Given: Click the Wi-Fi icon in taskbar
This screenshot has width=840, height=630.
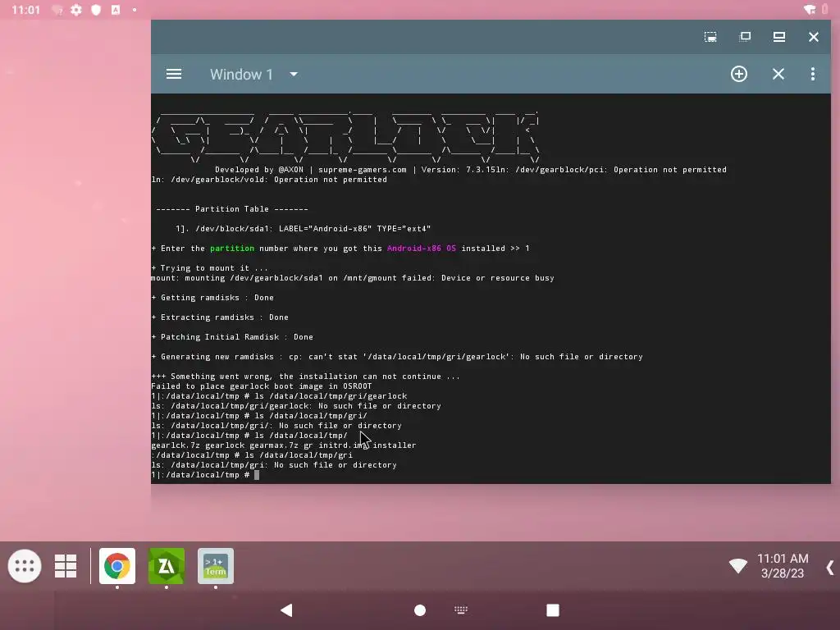Looking at the screenshot, I should [x=737, y=565].
